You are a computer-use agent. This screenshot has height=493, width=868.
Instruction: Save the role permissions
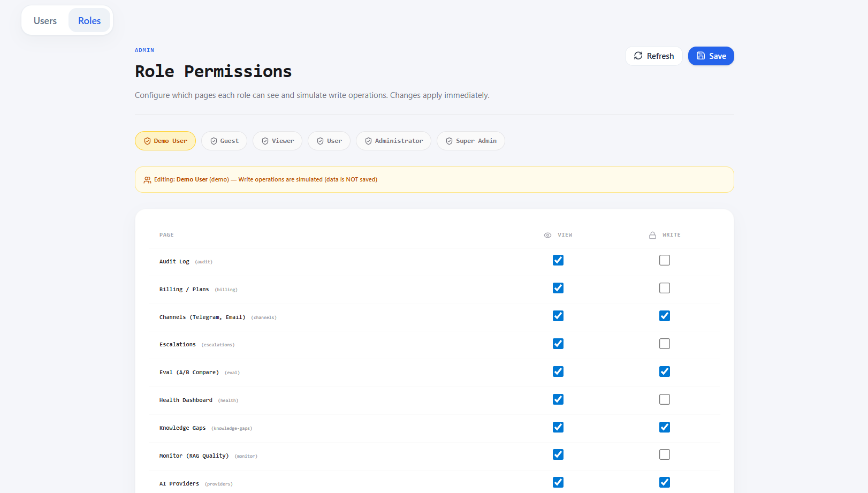(x=711, y=56)
